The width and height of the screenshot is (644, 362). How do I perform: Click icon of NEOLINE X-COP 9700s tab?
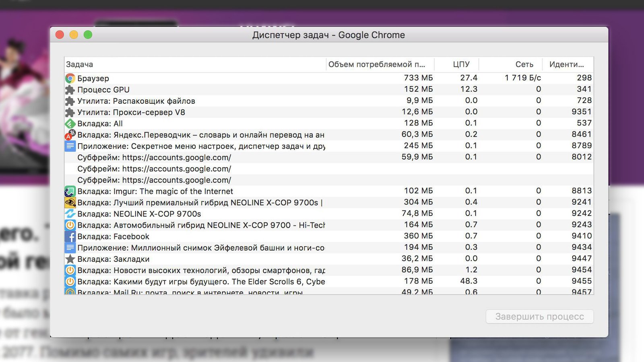click(x=70, y=214)
